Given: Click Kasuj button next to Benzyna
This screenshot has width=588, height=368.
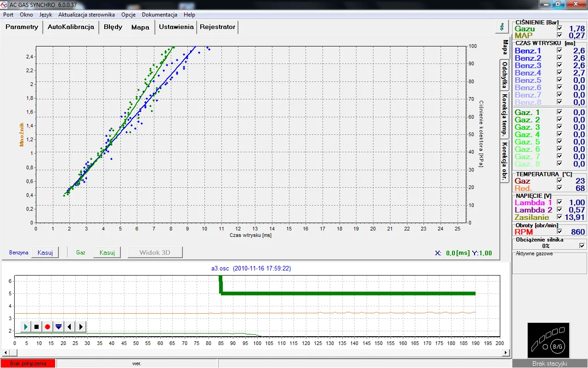Looking at the screenshot, I should click(45, 253).
